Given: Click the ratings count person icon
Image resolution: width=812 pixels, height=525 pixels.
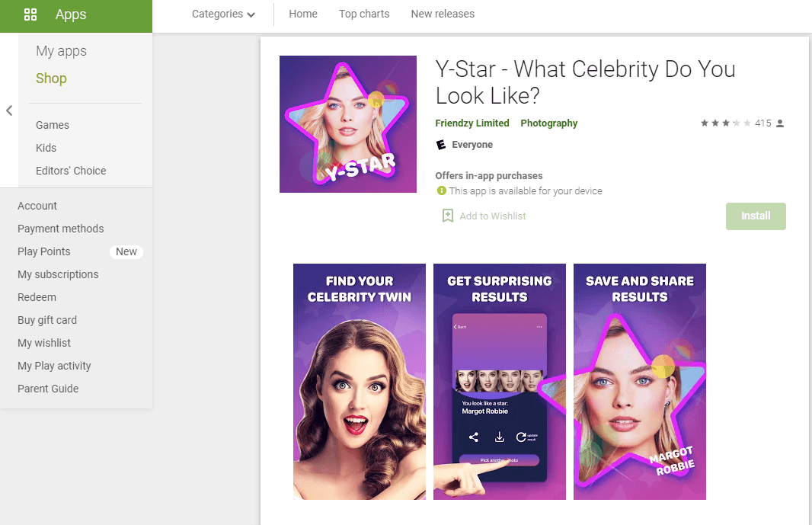Looking at the screenshot, I should [x=780, y=123].
